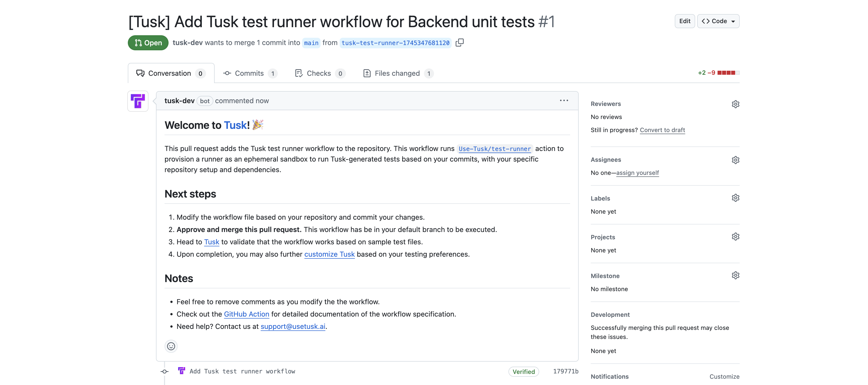Click the tusk-dev avatar beside the comment
The image size is (868, 385).
click(138, 101)
